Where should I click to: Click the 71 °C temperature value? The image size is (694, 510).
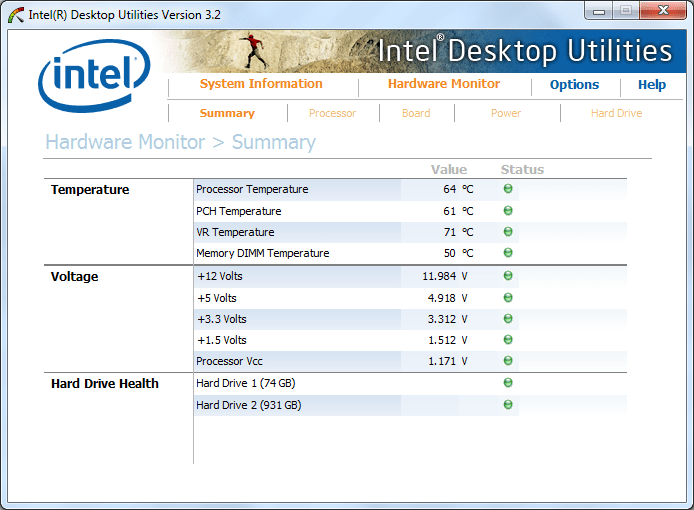(458, 232)
